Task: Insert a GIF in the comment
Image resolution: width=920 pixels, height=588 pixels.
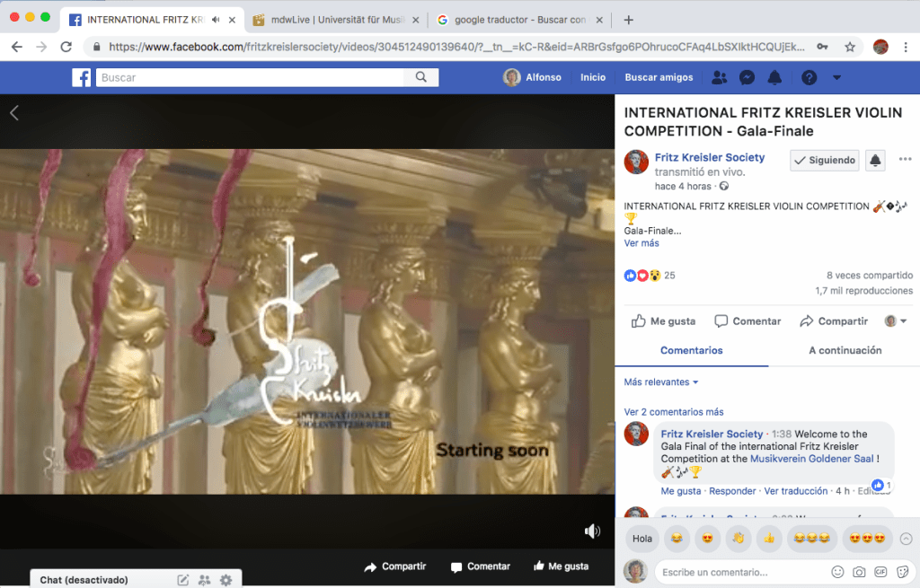Action: (880, 572)
